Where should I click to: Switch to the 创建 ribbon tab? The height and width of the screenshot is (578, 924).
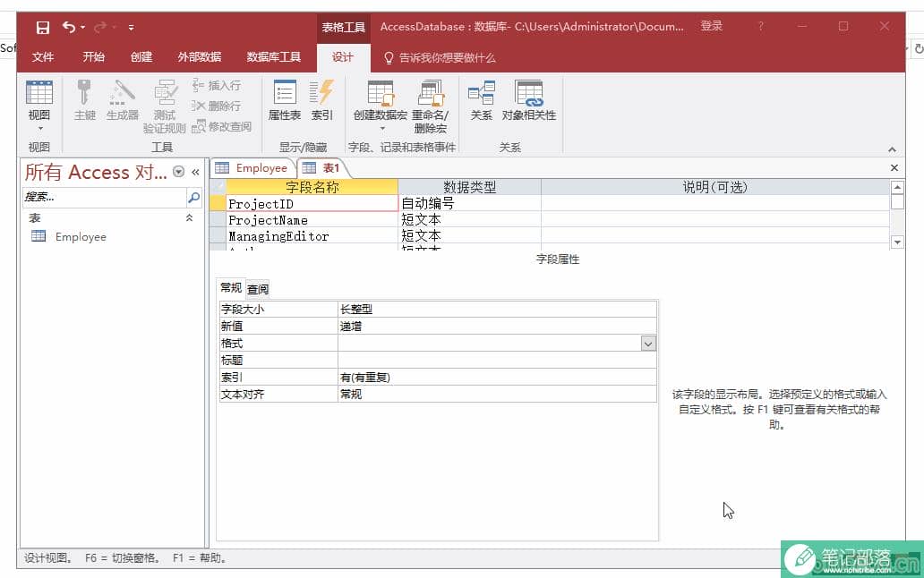(x=141, y=57)
